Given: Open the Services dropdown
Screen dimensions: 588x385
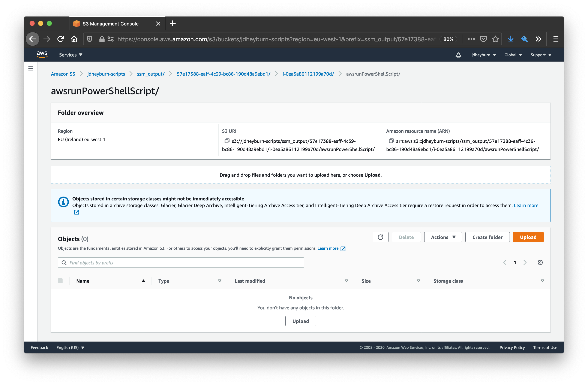Looking at the screenshot, I should [x=71, y=55].
